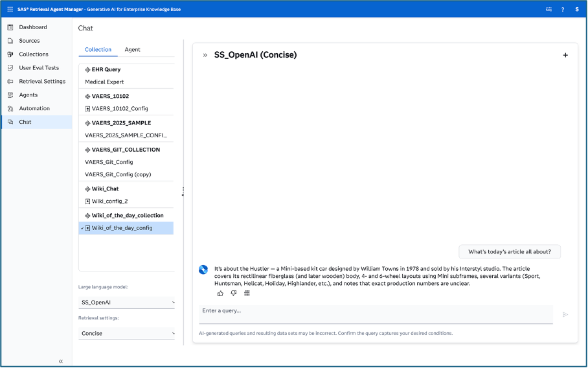Click the VAERS_GIT_COLLECTION collection icon
This screenshot has height=368, width=588.
point(87,150)
